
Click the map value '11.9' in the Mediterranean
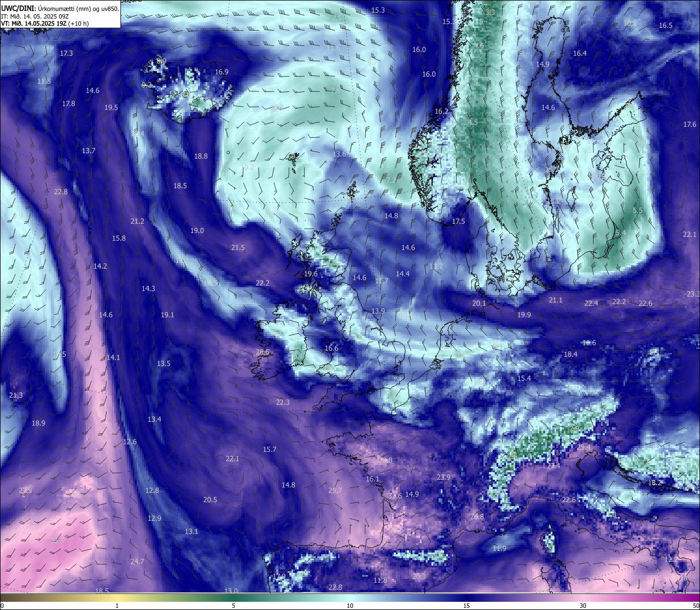[x=499, y=548]
